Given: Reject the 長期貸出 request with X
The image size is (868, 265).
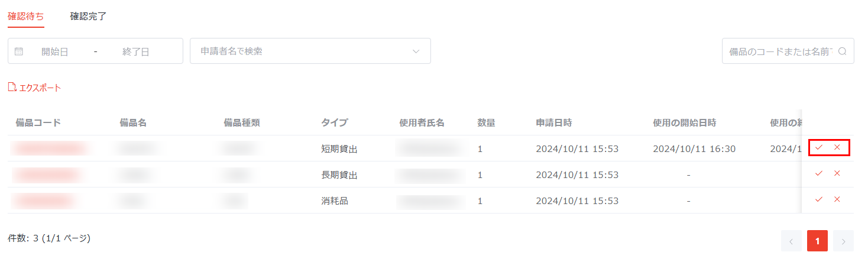Looking at the screenshot, I should [x=837, y=173].
